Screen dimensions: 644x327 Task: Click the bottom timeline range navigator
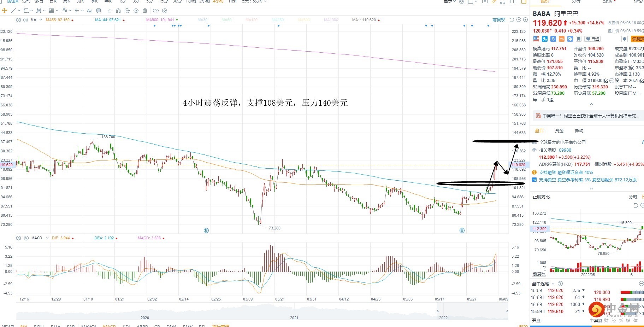point(262,312)
